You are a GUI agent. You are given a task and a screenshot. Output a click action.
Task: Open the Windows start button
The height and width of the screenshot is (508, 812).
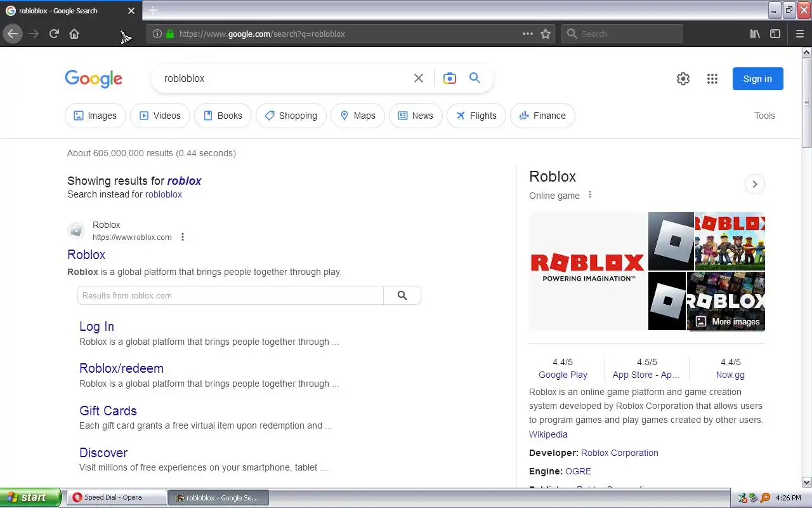coord(30,497)
